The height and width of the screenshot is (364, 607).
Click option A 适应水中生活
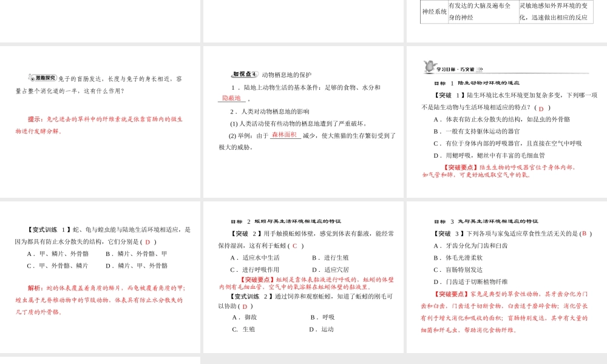click(x=255, y=258)
